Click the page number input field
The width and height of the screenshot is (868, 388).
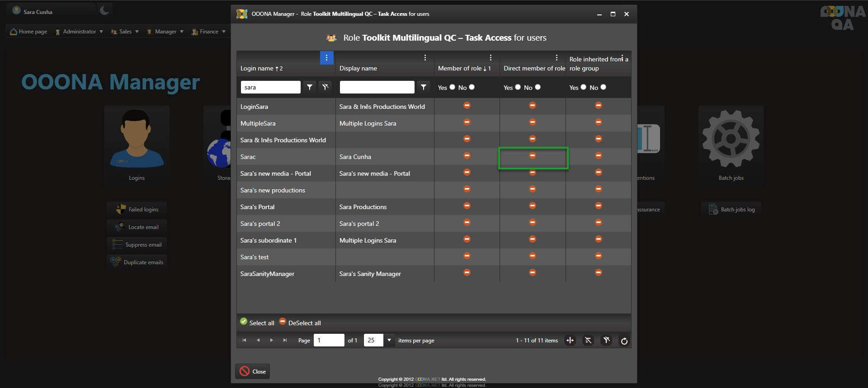[x=329, y=340]
